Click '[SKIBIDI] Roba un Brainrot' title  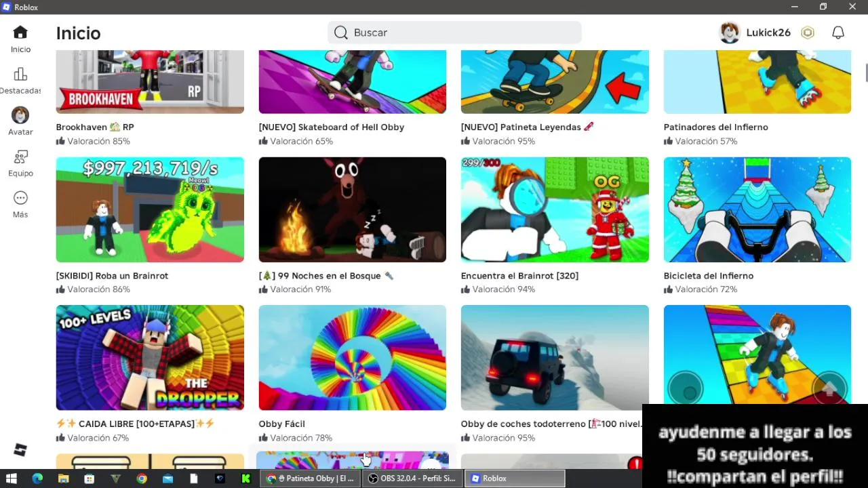click(112, 276)
